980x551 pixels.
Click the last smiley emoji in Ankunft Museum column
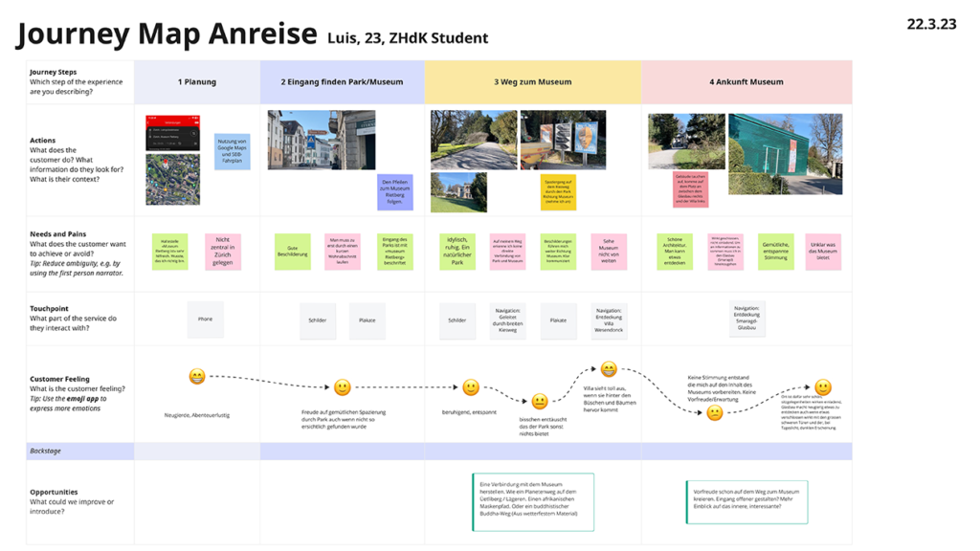823,388
